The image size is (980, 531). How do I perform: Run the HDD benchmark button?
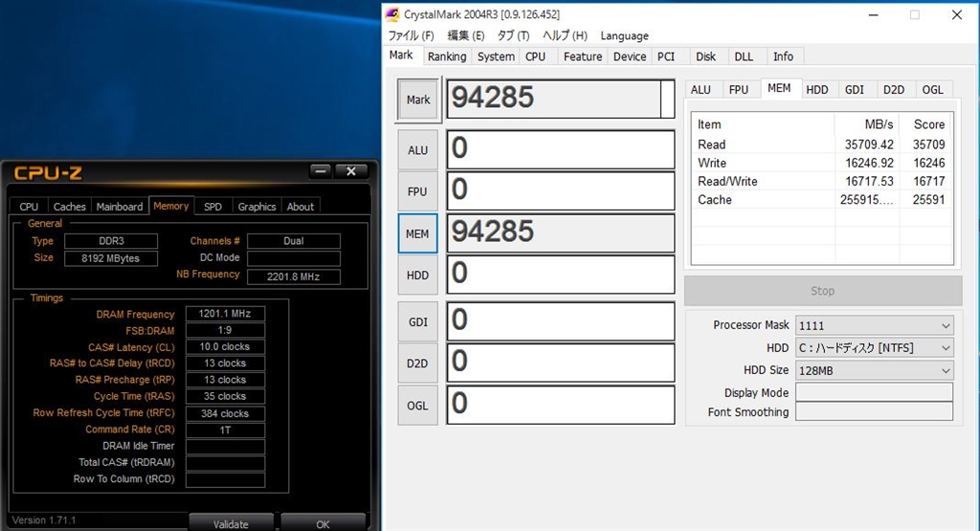click(417, 276)
